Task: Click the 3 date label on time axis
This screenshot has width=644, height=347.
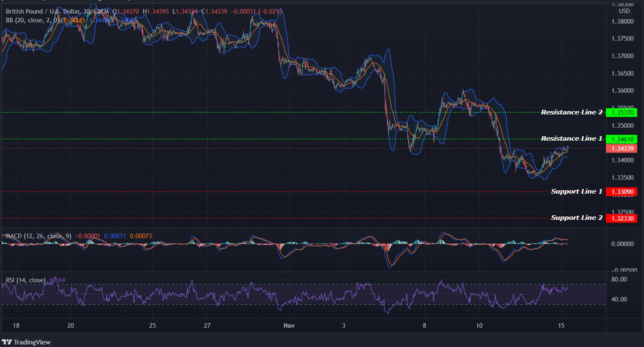Action: point(343,325)
